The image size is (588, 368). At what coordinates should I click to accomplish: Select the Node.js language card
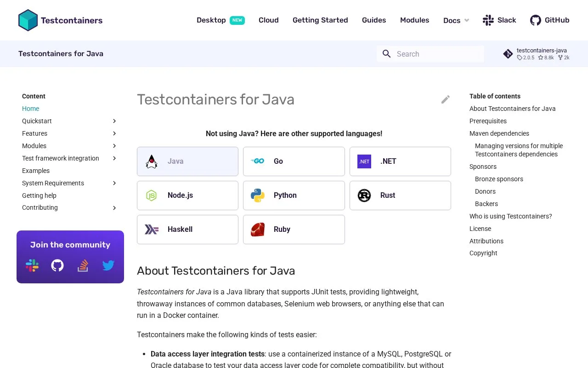(187, 195)
